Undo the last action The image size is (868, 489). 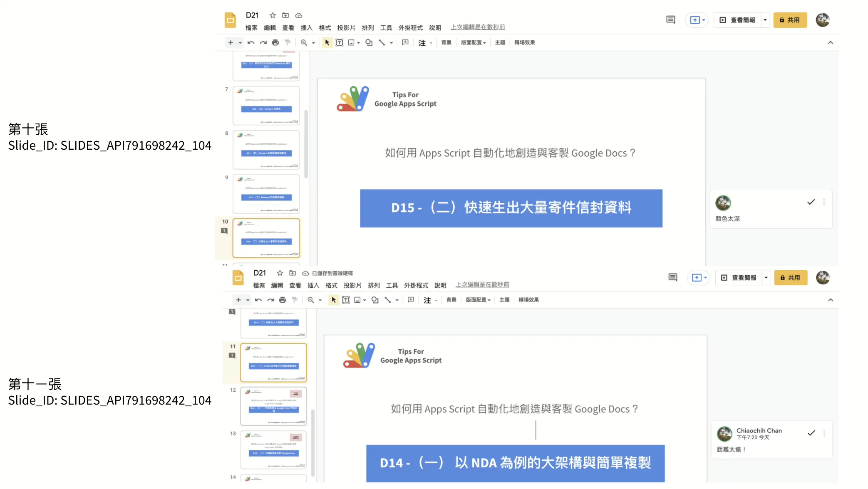click(x=251, y=42)
